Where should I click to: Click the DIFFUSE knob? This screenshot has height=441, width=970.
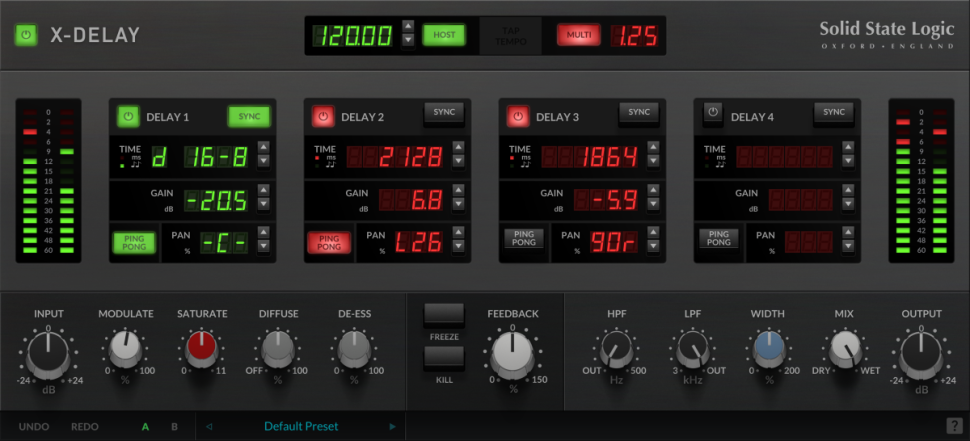tap(278, 348)
